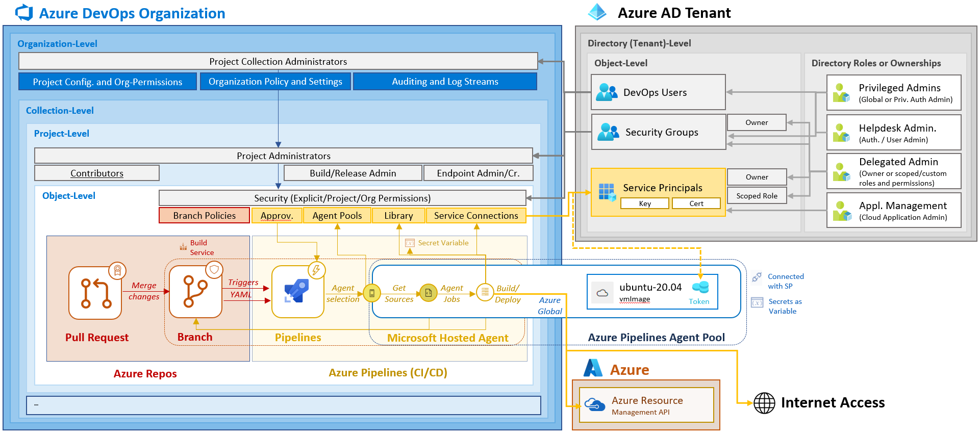The height and width of the screenshot is (434, 980).
Task: Click the Azure Pipelines rocket icon
Action: 297,292
